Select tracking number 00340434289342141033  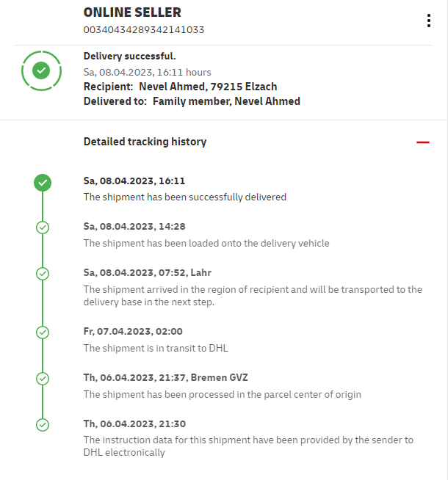[143, 30]
